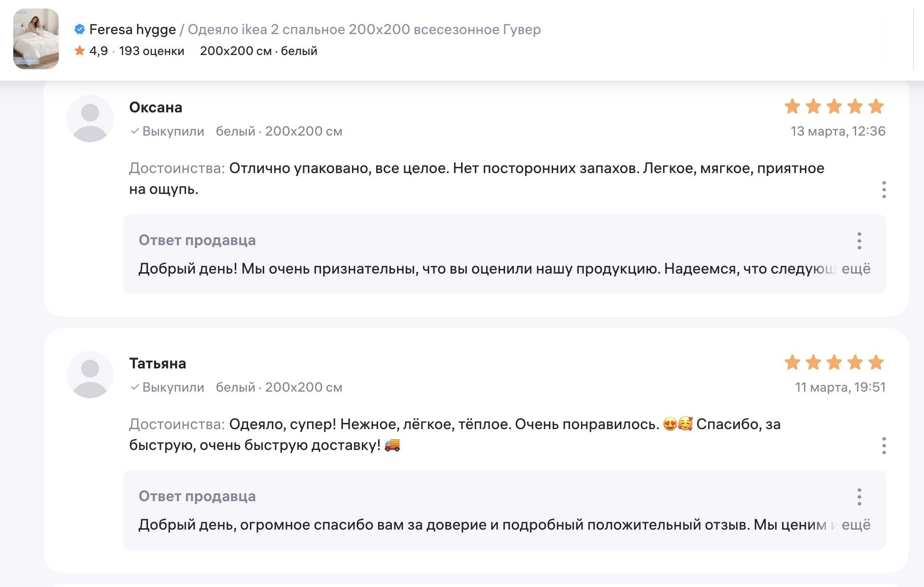This screenshot has height=587, width=924.
Task: Open menu on seller reply to Татьяна
Action: tap(859, 497)
